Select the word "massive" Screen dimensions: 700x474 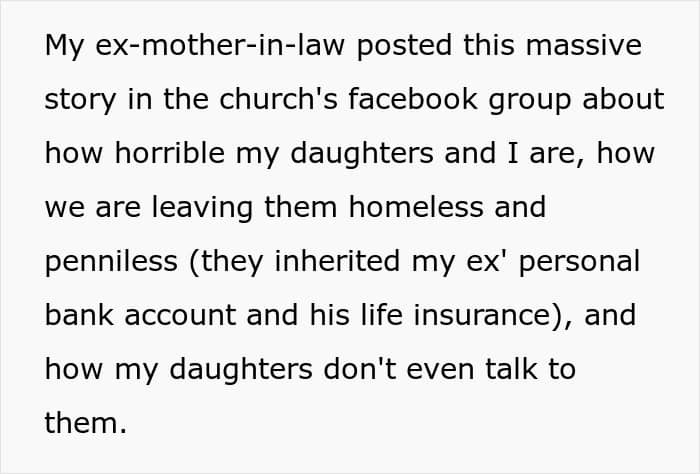pyautogui.click(x=583, y=45)
